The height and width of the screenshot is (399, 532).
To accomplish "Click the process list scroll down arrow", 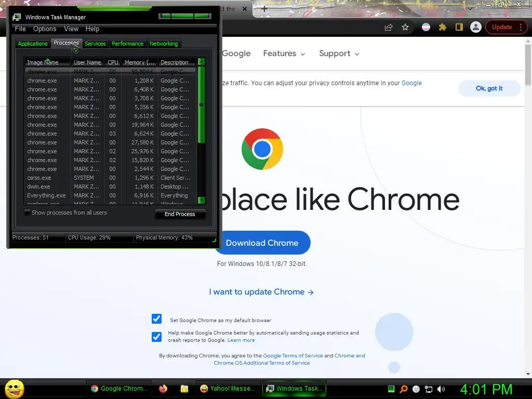I will tap(201, 200).
